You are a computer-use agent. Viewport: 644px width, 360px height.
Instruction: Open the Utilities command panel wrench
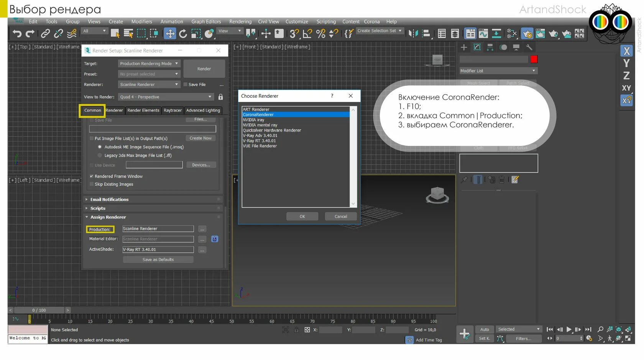point(529,48)
